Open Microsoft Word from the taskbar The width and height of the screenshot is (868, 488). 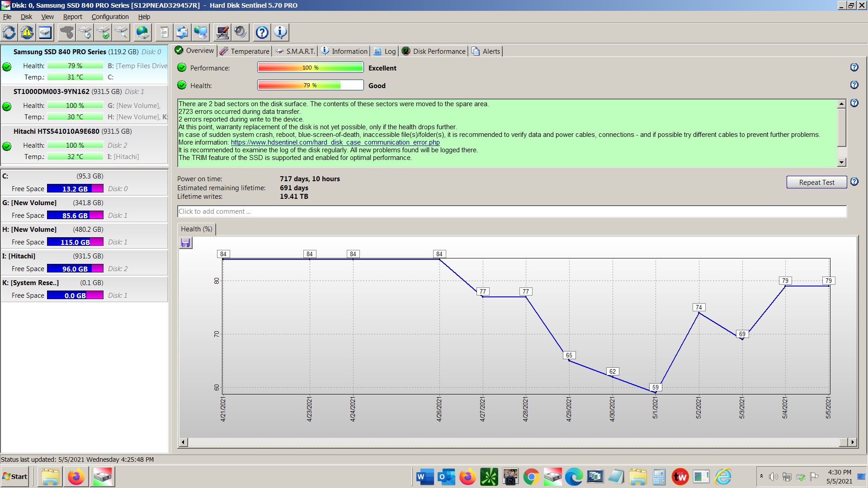[x=425, y=477]
